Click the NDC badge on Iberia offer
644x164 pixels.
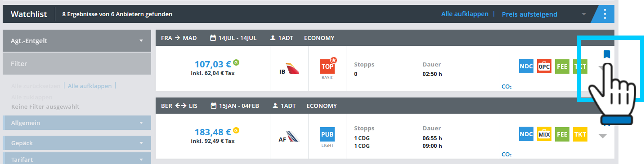pos(526,66)
